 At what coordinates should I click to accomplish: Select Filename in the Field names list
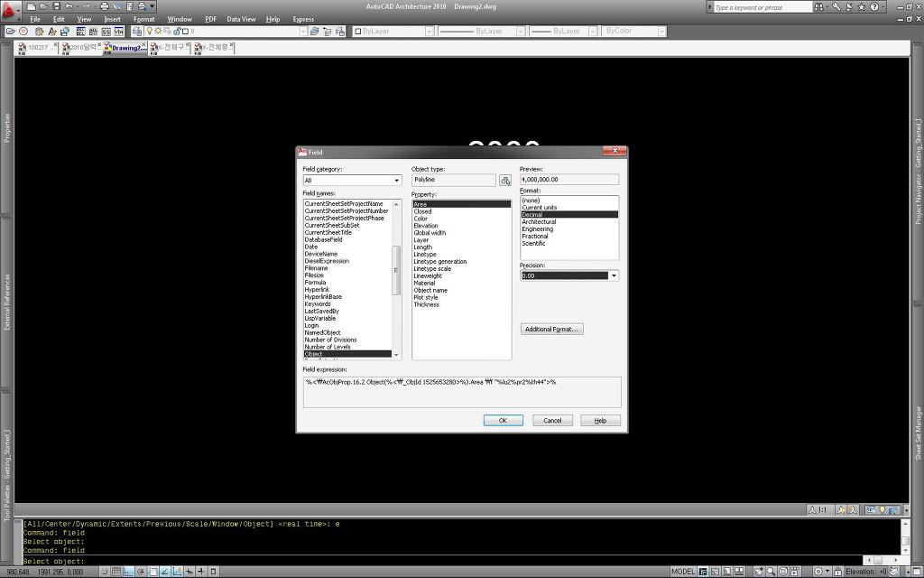316,267
